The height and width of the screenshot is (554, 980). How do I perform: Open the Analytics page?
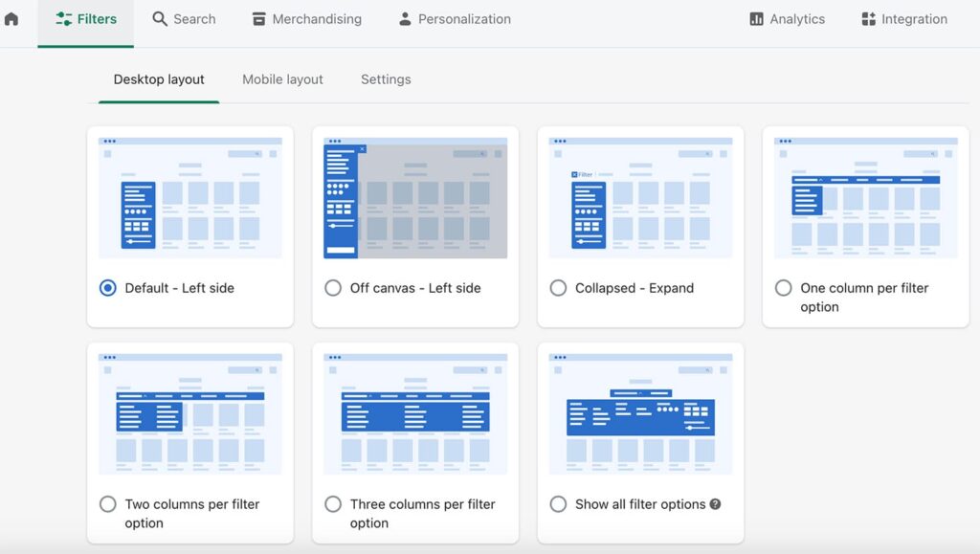(787, 19)
